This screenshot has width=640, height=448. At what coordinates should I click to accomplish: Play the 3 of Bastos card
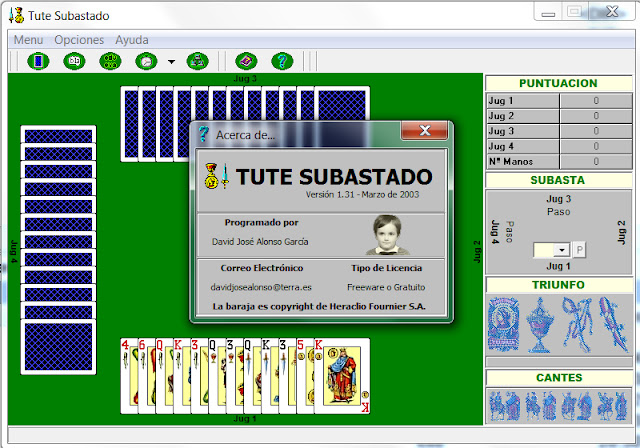point(199,376)
